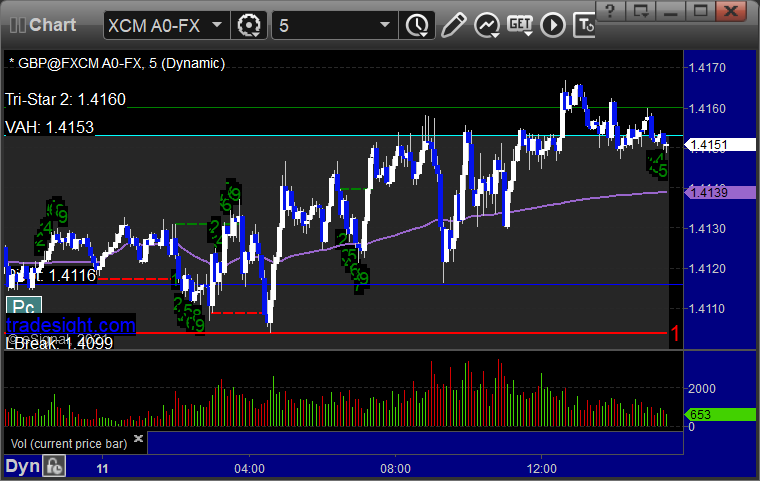This screenshot has height=481, width=760.
Task: Click the 04:00 time axis label
Action: [250, 469]
